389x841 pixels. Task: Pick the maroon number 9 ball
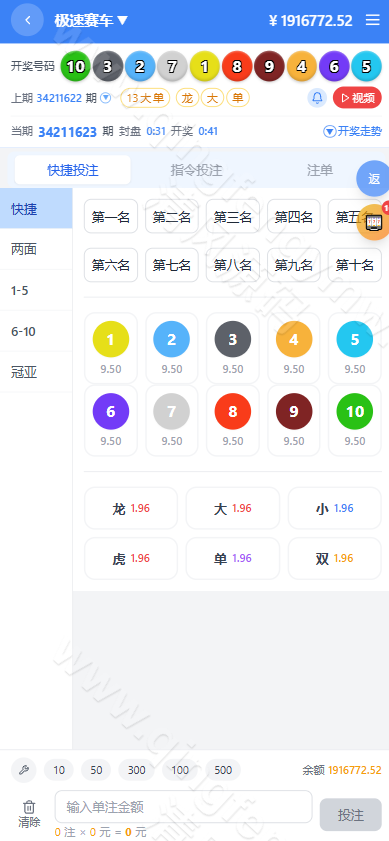point(293,411)
